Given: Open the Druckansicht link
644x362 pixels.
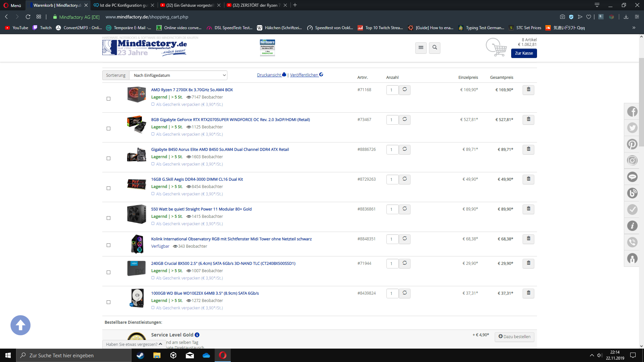Looking at the screenshot, I should point(271,75).
